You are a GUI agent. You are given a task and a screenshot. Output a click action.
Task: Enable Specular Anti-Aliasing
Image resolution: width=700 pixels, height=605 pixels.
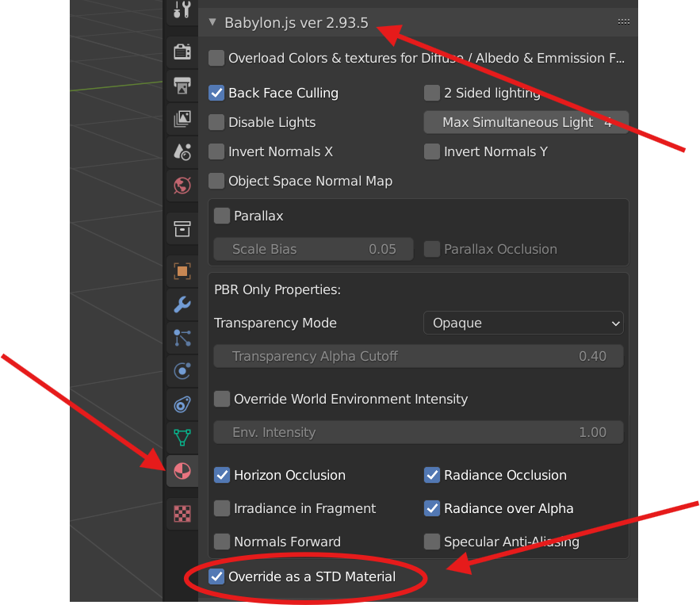tap(432, 542)
